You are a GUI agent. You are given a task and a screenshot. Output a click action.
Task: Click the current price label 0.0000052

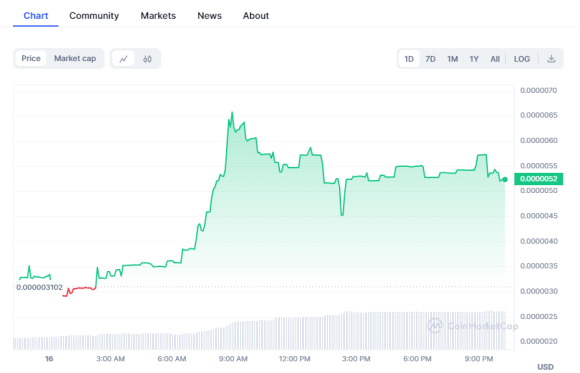(539, 179)
